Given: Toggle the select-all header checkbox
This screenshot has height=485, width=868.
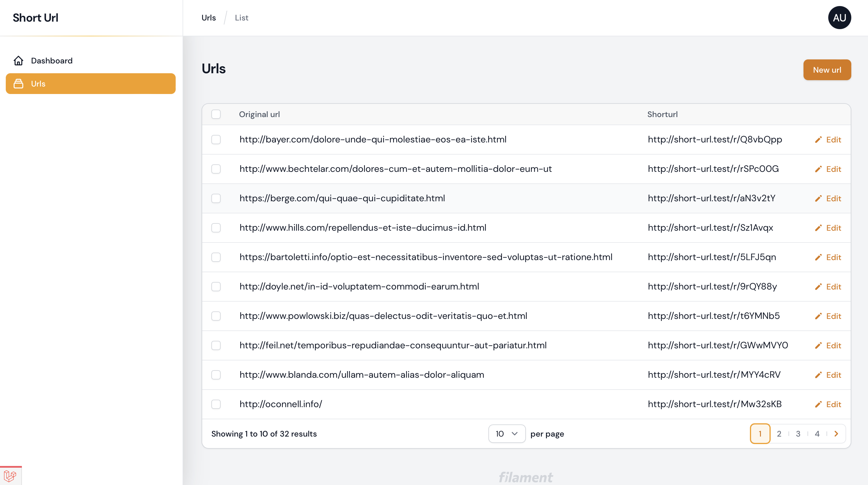Looking at the screenshot, I should tap(216, 114).
